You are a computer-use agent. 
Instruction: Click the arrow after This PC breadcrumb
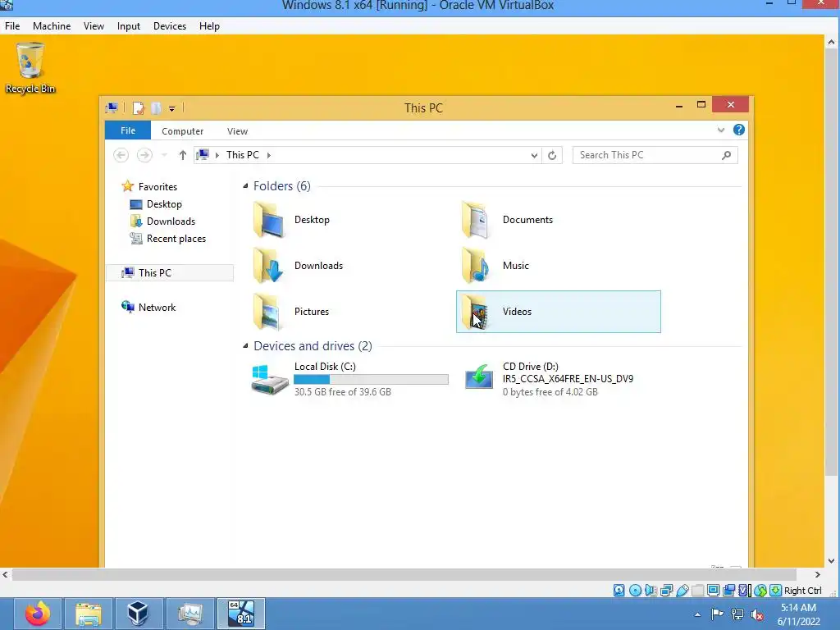coord(269,155)
